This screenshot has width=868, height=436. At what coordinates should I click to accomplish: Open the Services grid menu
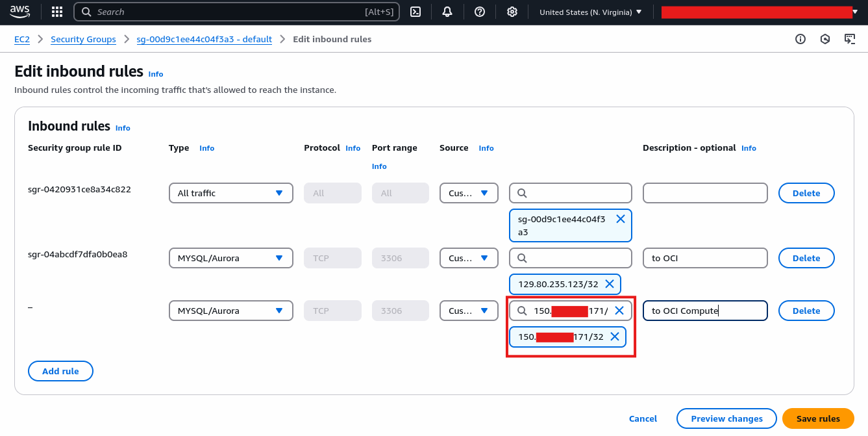click(x=56, y=11)
